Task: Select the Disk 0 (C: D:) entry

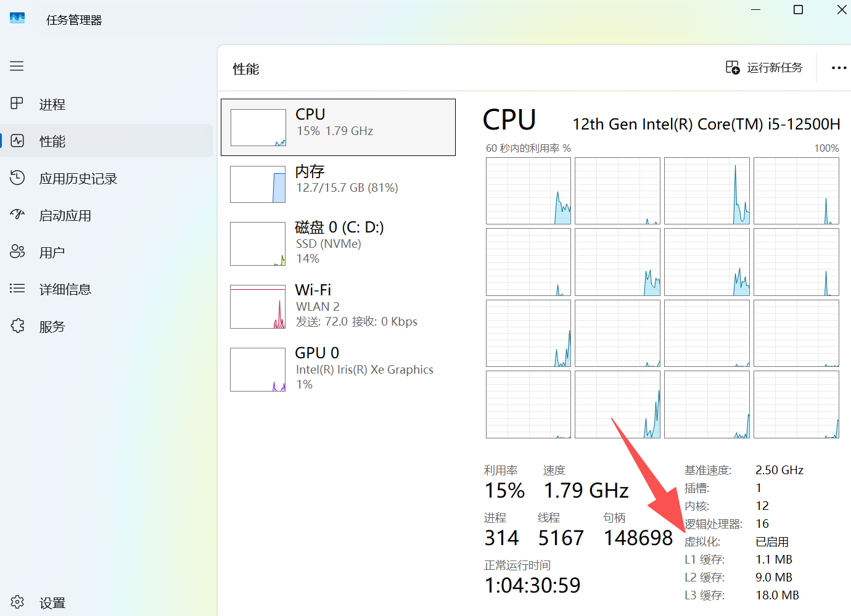Action: tap(338, 243)
